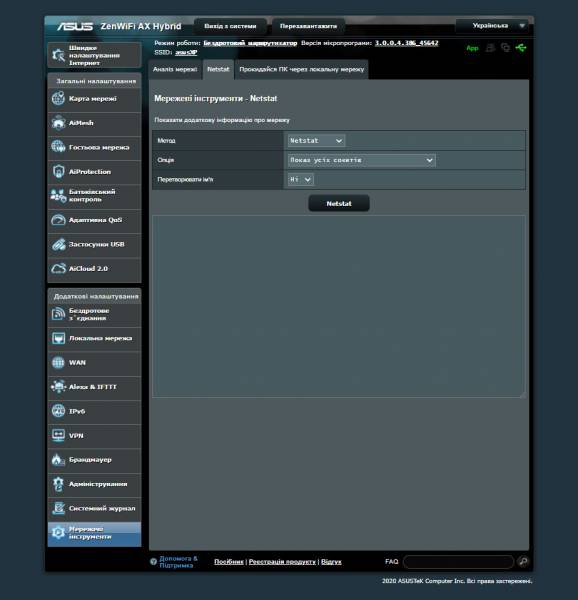Switch to the Аналіз мережі tab

175,69
